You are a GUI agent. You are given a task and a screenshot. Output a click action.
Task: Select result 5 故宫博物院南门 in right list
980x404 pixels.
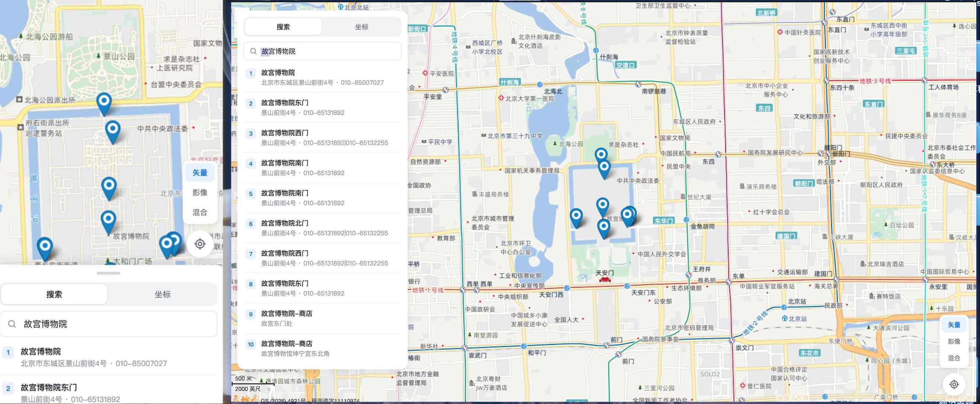(x=322, y=198)
